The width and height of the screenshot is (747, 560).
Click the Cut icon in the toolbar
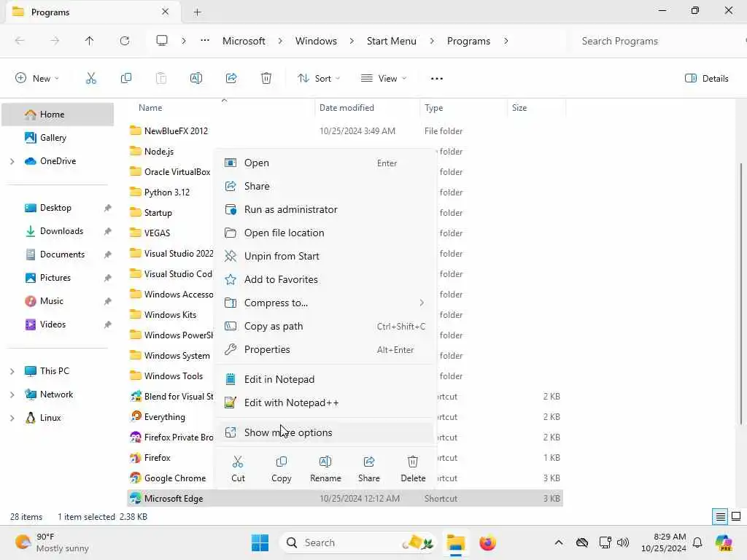(x=90, y=79)
